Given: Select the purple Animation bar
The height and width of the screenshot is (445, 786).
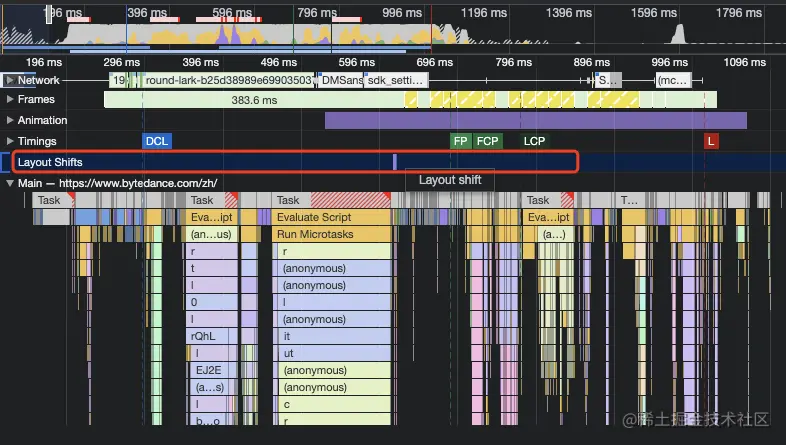Looking at the screenshot, I should (x=536, y=120).
